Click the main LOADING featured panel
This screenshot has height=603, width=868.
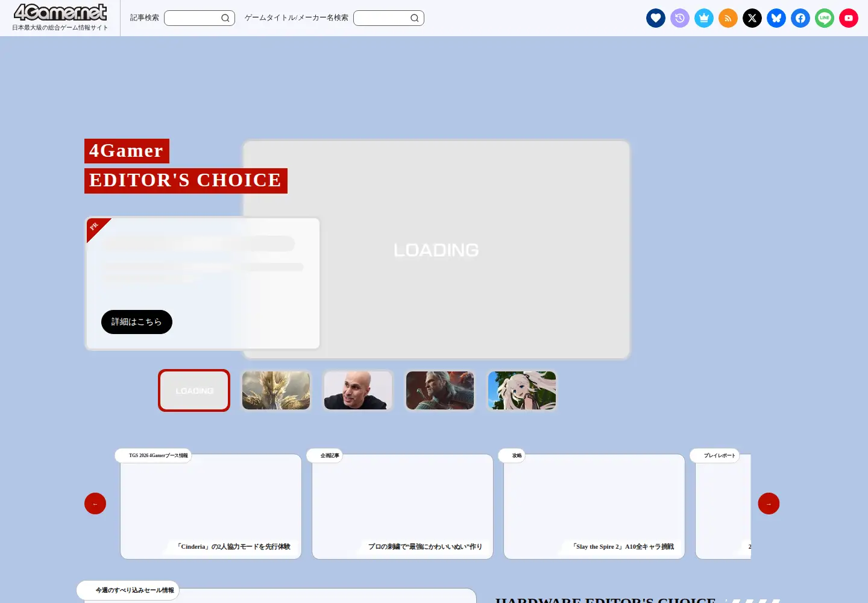(x=436, y=250)
